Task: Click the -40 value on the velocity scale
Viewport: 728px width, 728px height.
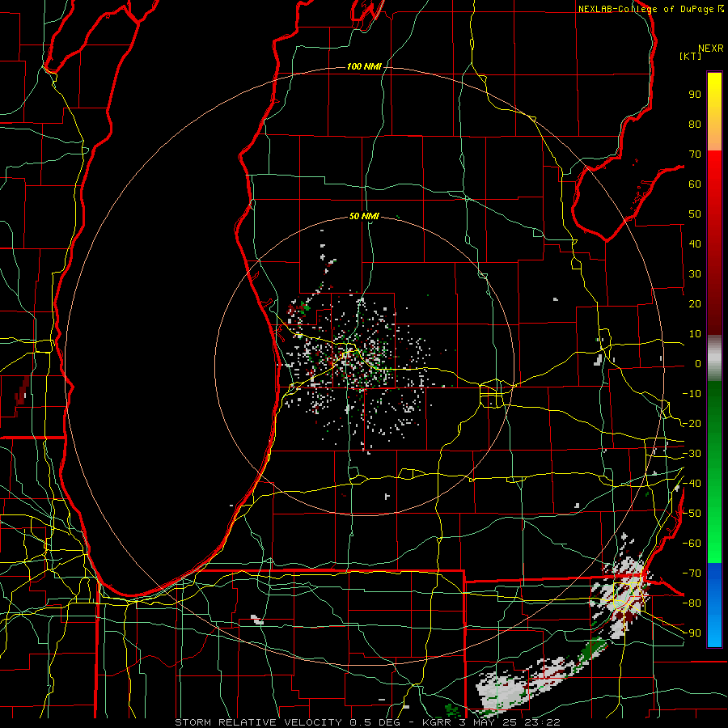Action: [692, 484]
